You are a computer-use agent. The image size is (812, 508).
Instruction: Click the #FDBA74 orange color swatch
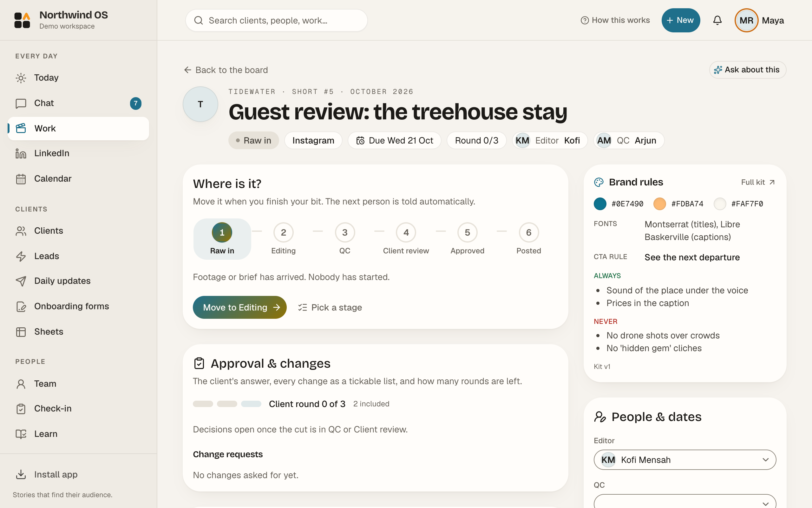click(660, 204)
